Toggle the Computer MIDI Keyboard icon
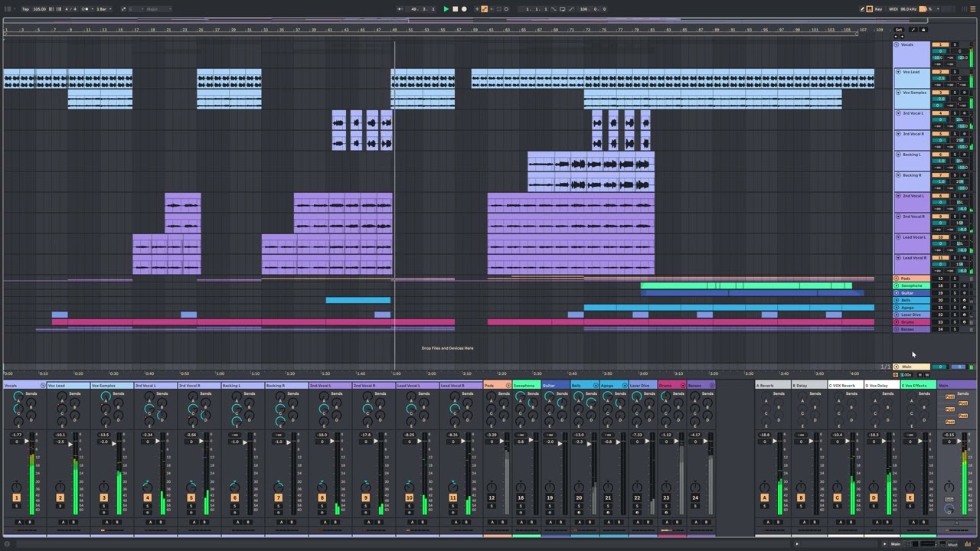The width and height of the screenshot is (980, 551). coord(869,9)
